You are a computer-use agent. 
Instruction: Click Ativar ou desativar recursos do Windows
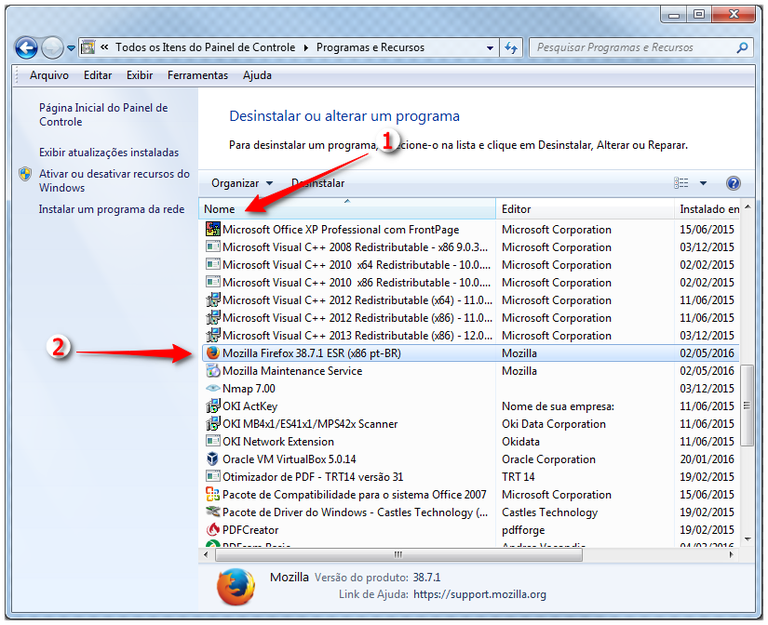[x=114, y=180]
